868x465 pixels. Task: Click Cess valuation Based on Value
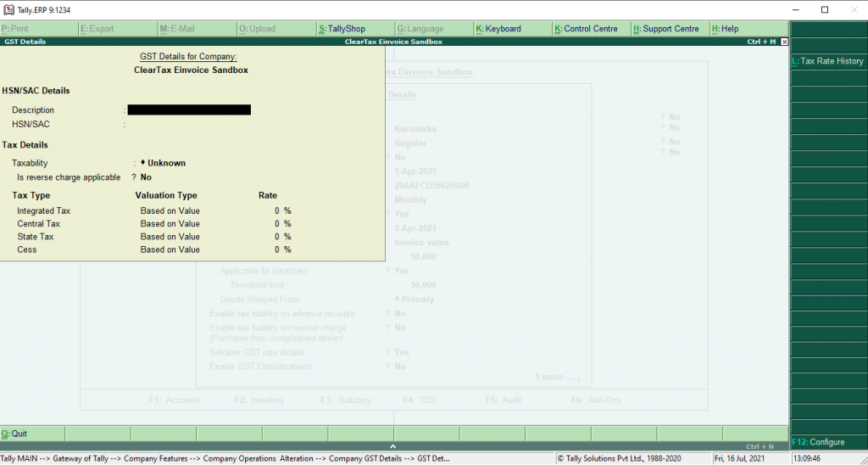[170, 249]
